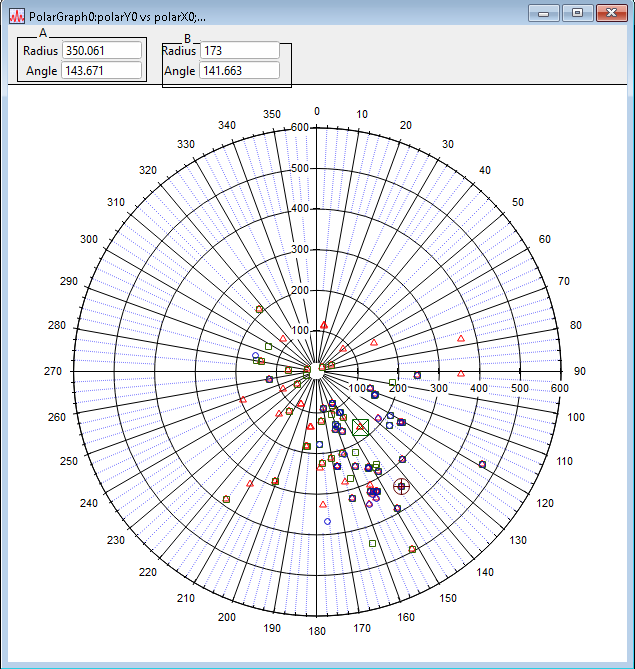Click the group title letter B
This screenshot has width=635, height=669.
pos(187,38)
